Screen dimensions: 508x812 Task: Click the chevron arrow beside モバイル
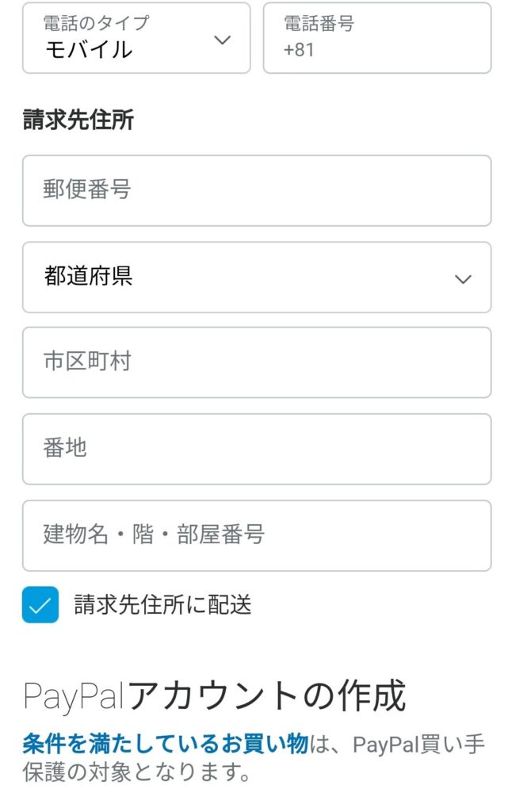[x=223, y=40]
